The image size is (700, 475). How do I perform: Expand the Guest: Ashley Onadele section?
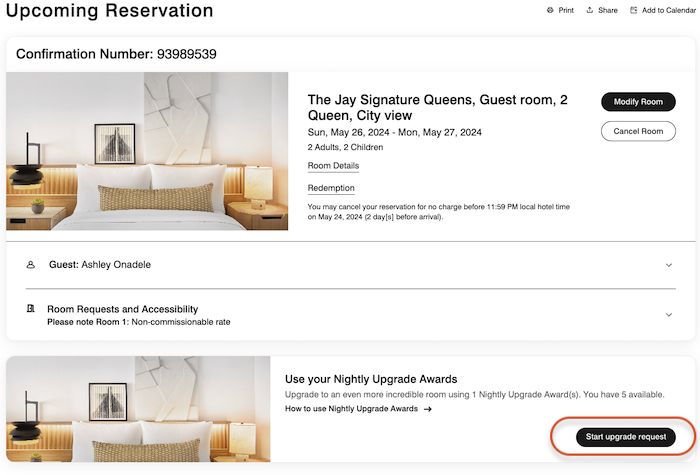(x=669, y=265)
